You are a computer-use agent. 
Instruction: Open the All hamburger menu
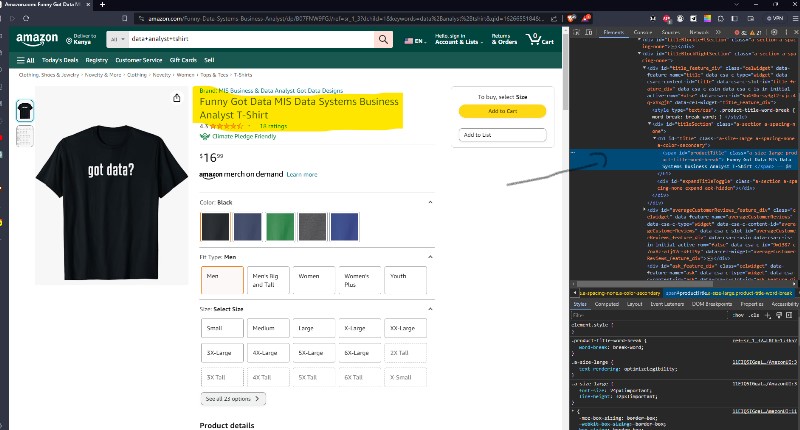click(x=26, y=60)
